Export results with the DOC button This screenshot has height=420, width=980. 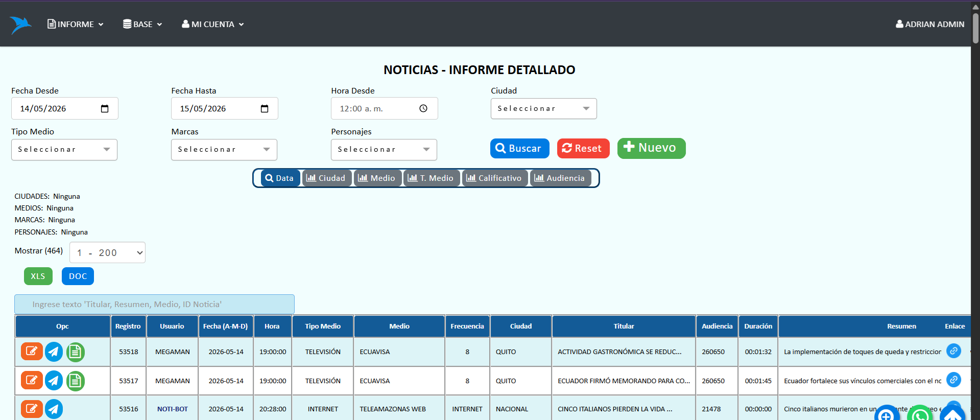pyautogui.click(x=78, y=276)
